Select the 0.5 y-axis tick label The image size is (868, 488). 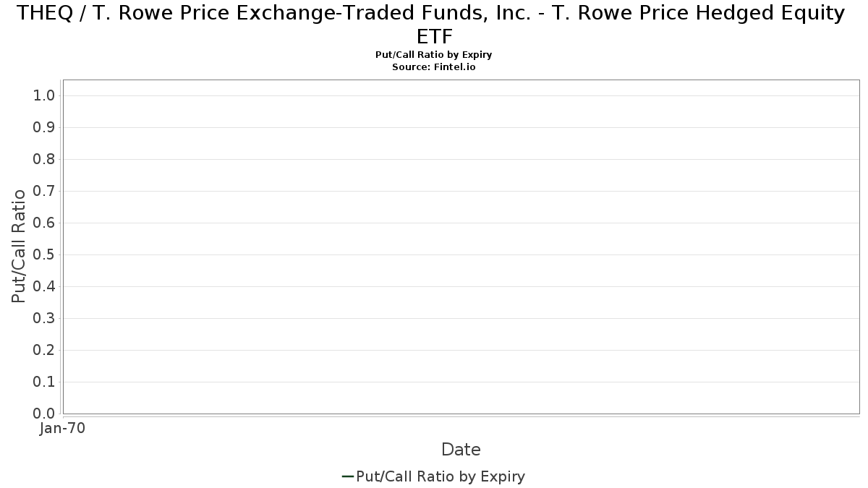45,255
